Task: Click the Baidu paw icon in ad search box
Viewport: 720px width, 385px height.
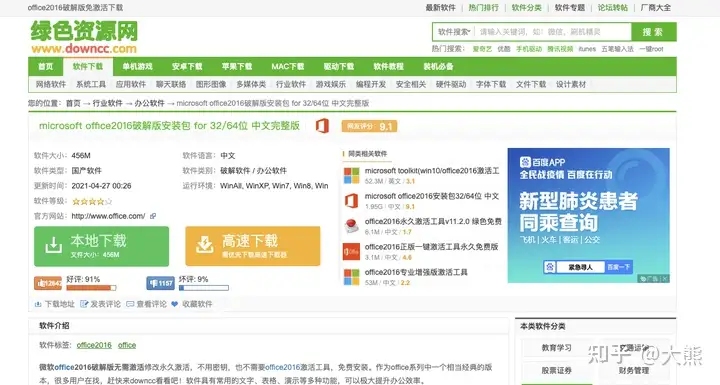Action: 550,267
